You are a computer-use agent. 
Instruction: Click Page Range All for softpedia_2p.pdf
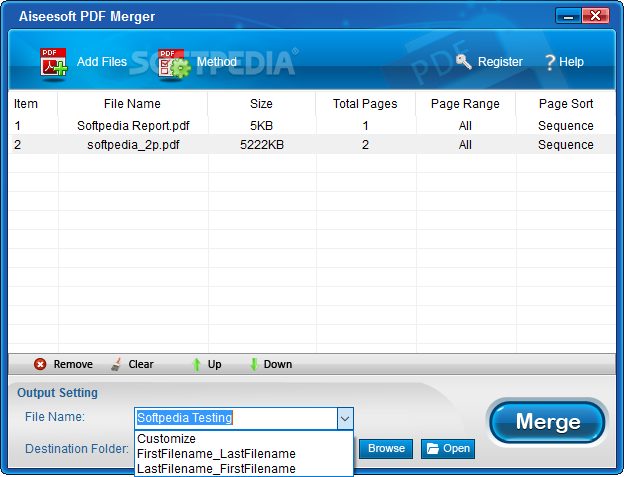tap(465, 144)
